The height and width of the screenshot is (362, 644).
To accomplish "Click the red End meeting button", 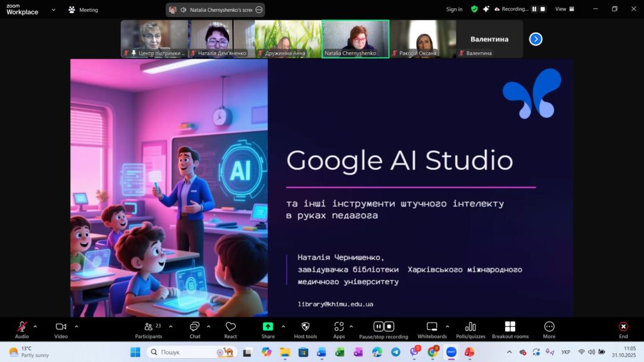I will click(x=623, y=329).
